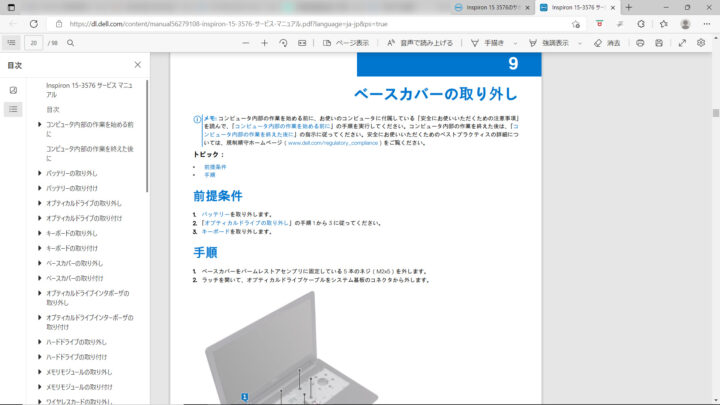Screen dimensions: 720x405
Task: Switch to outline list view in sidebar
Action: (13, 109)
